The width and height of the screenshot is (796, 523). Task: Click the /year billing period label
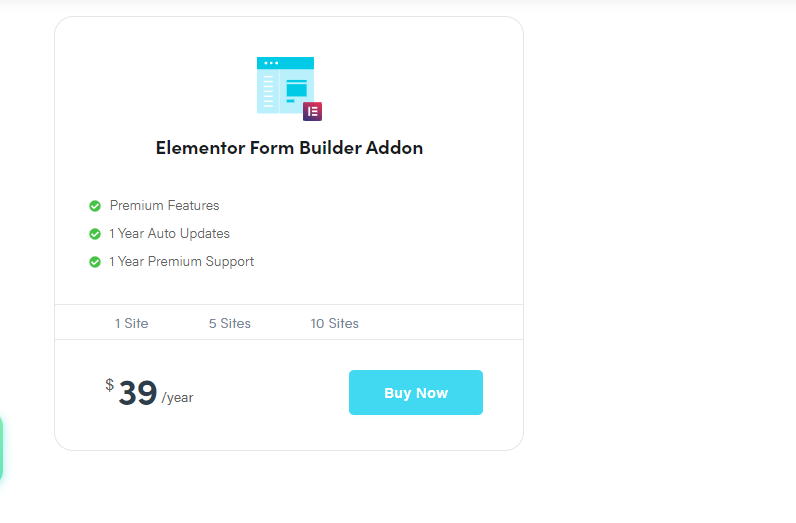pos(177,398)
